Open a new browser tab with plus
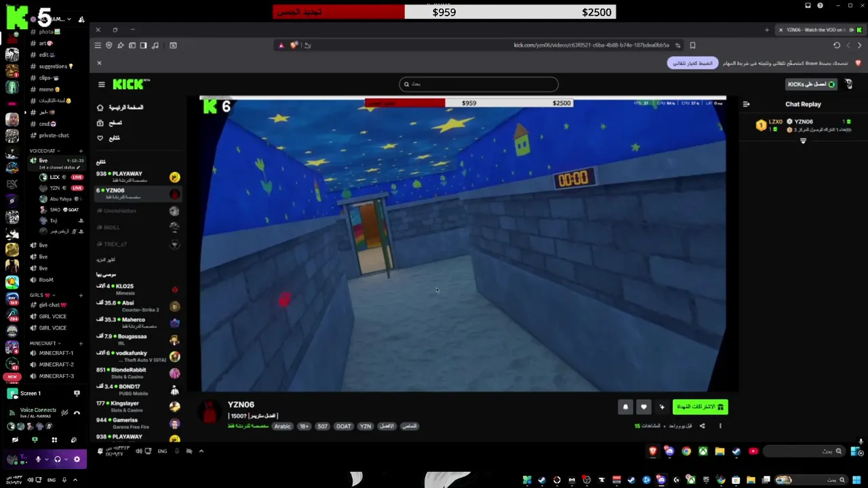The height and width of the screenshot is (488, 868). pos(767,30)
